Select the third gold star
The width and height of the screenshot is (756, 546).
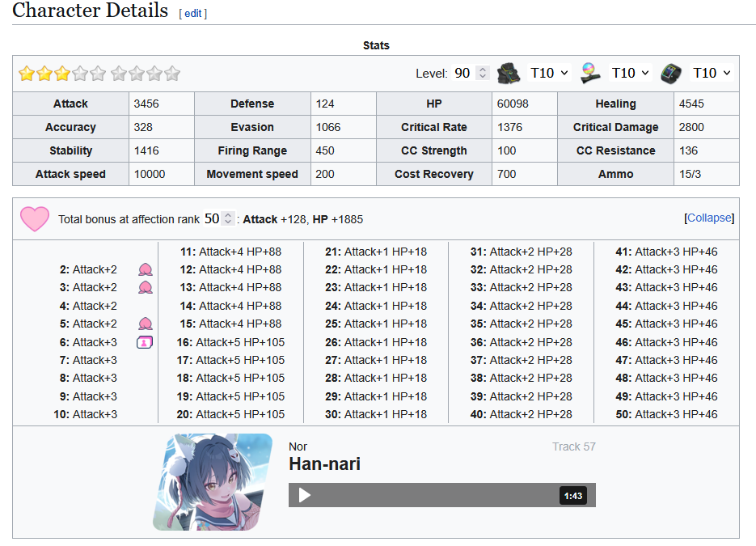62,74
